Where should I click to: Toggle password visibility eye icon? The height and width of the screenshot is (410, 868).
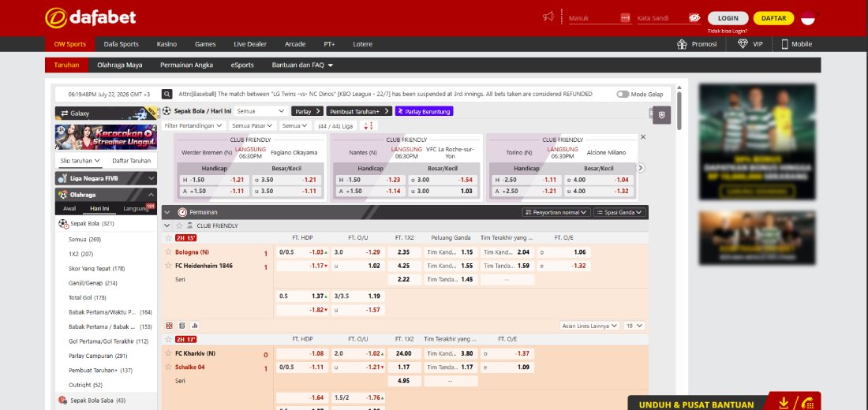(694, 17)
